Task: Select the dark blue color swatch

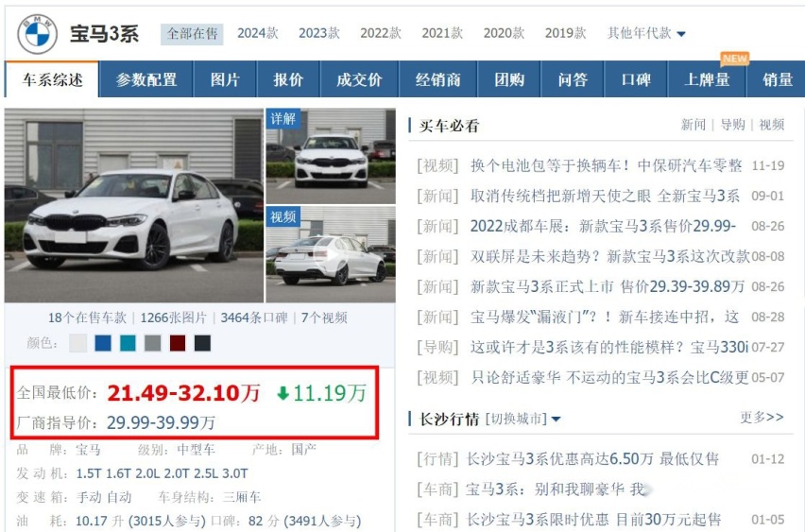Action: click(x=103, y=343)
